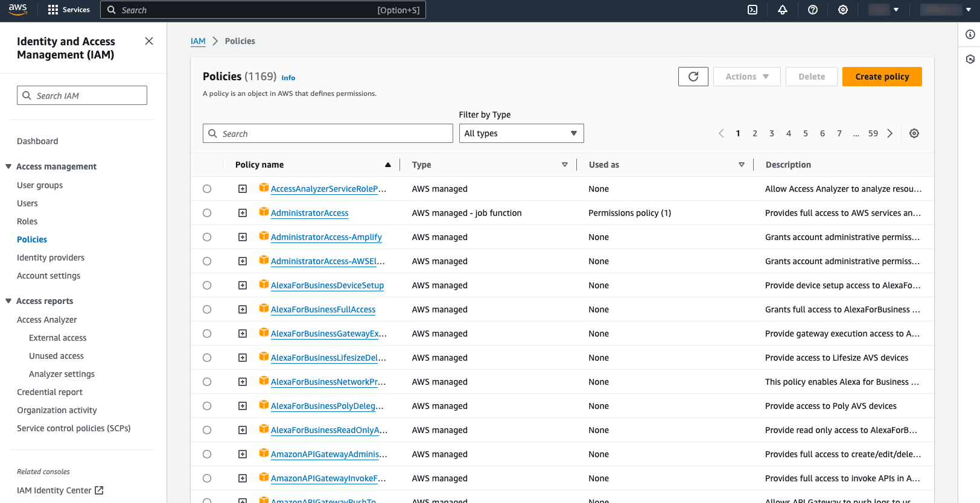The width and height of the screenshot is (980, 503).
Task: Open Identity providers in sidebar
Action: click(51, 258)
